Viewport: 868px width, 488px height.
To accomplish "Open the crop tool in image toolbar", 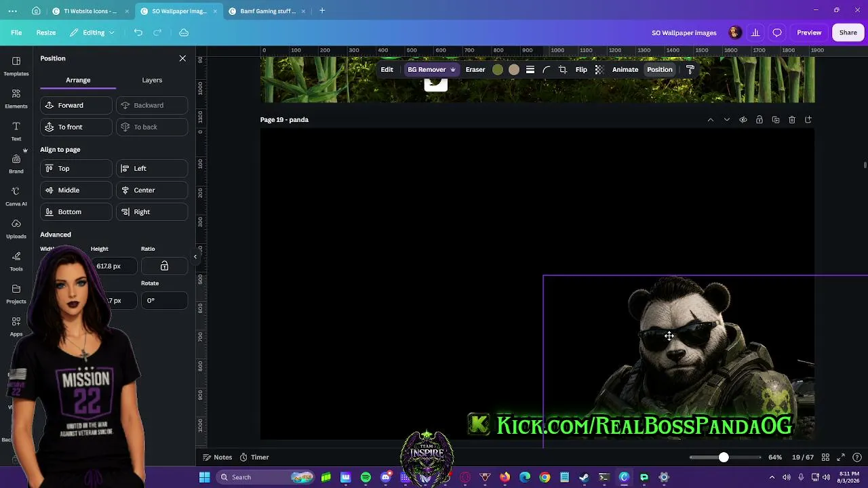I will [563, 70].
